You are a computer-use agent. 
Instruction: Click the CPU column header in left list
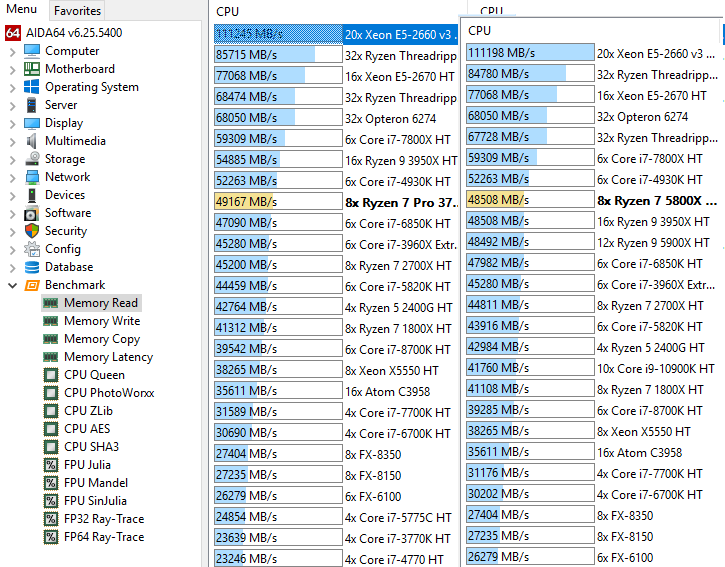pyautogui.click(x=227, y=12)
